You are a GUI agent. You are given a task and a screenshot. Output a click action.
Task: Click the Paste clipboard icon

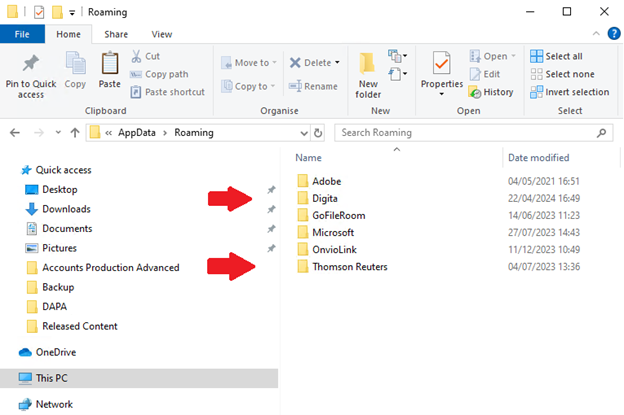click(x=110, y=65)
